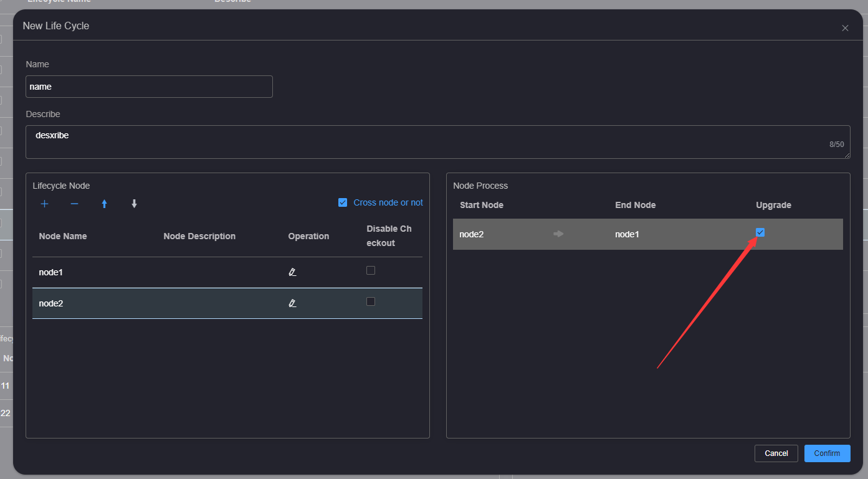Check Disable Checkout for node2
The height and width of the screenshot is (479, 868).
tap(371, 301)
